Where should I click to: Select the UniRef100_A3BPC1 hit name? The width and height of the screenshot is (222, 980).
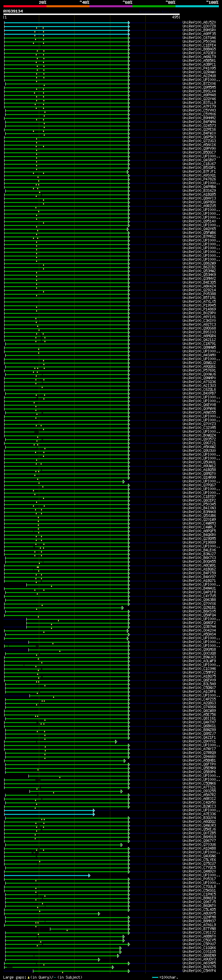pyautogui.click(x=199, y=64)
